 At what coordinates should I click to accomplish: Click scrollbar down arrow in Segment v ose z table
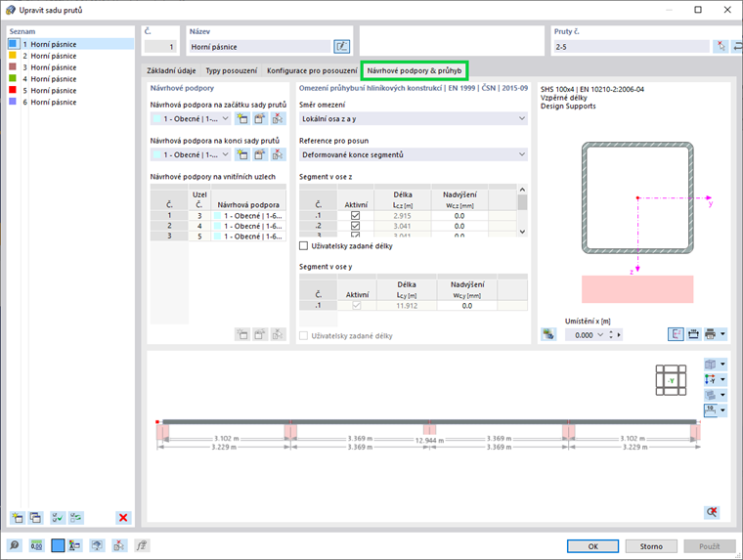(522, 232)
